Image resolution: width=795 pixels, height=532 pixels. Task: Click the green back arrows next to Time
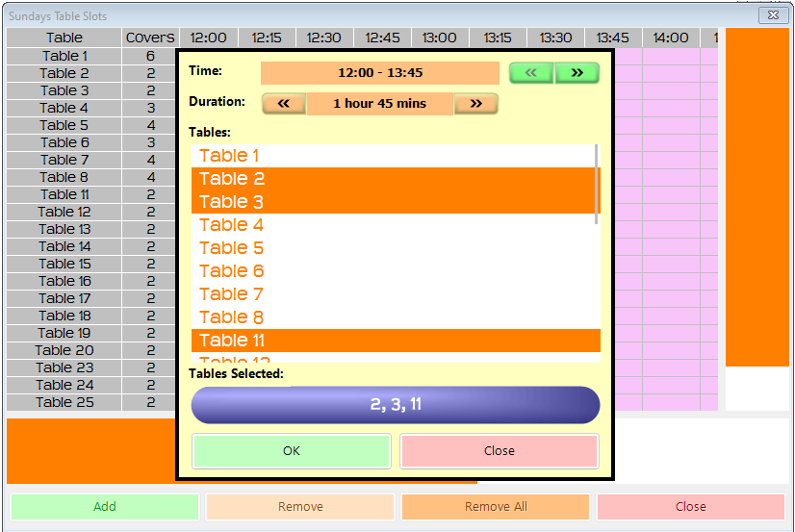point(531,73)
